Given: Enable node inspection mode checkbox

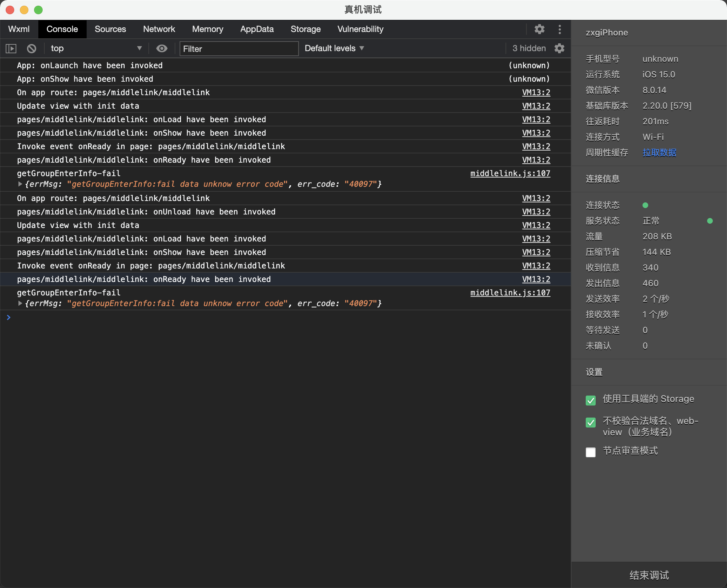Looking at the screenshot, I should click(x=590, y=452).
